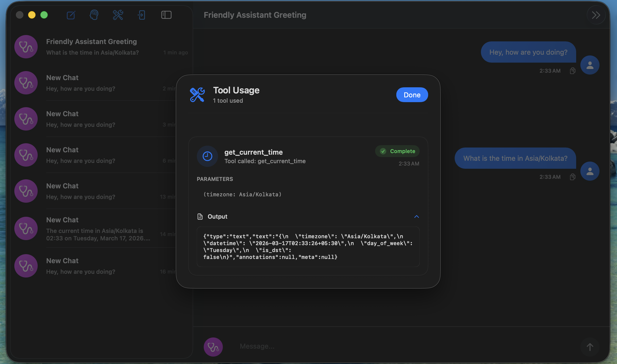This screenshot has width=617, height=364.
Task: Toggle the sidebar visibility
Action: click(x=166, y=15)
